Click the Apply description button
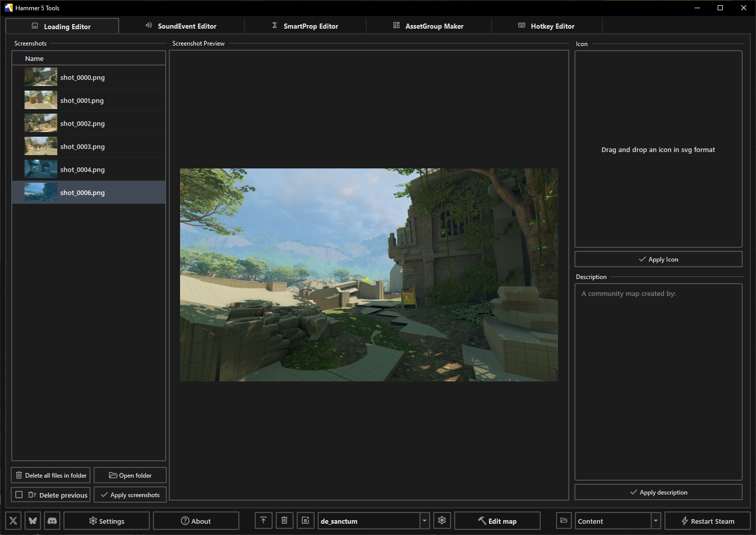The width and height of the screenshot is (756, 535). pos(658,492)
